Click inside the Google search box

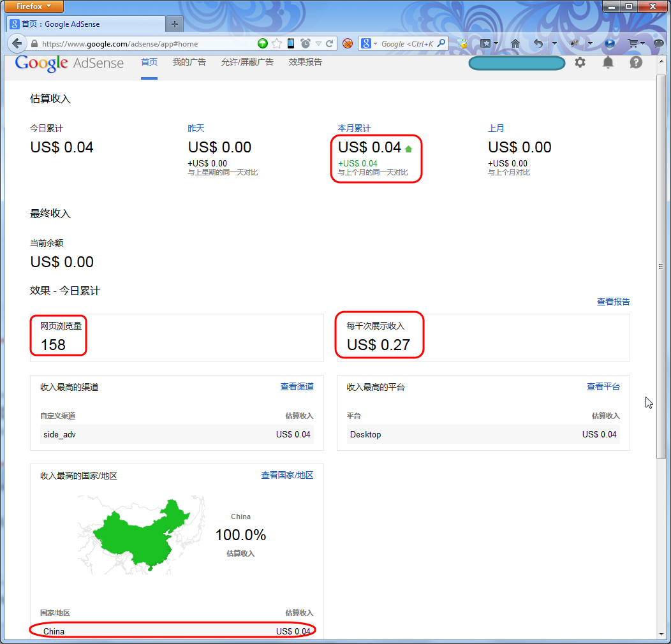(407, 43)
